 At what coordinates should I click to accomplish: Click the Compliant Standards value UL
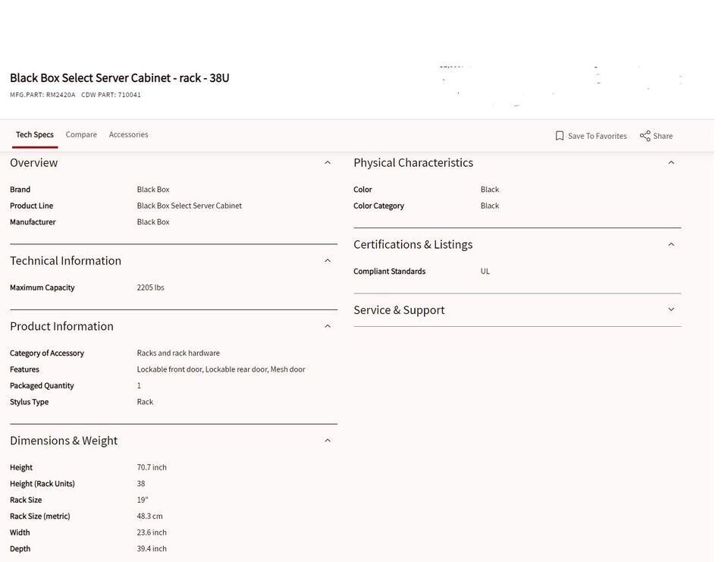pyautogui.click(x=485, y=272)
